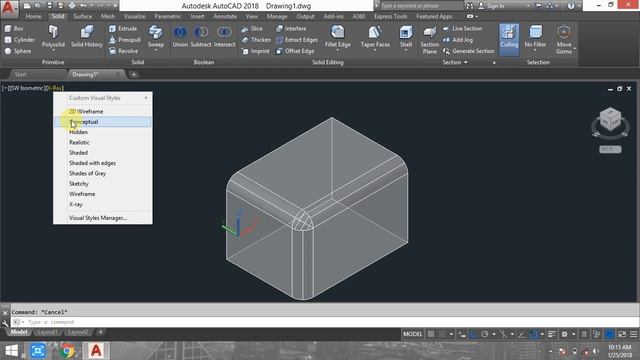Screen dimensions: 640x360
Task: Toggle ortho mode in status bar
Action: tap(473, 334)
